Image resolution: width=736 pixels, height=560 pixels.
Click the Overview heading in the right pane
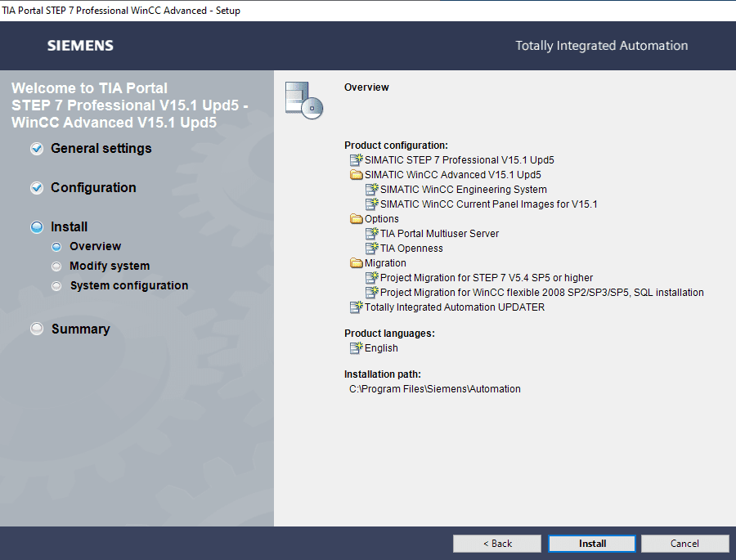point(366,87)
